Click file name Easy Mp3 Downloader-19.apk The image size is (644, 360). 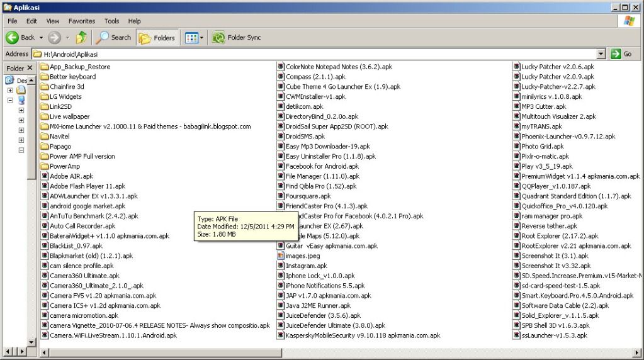pyautogui.click(x=328, y=146)
